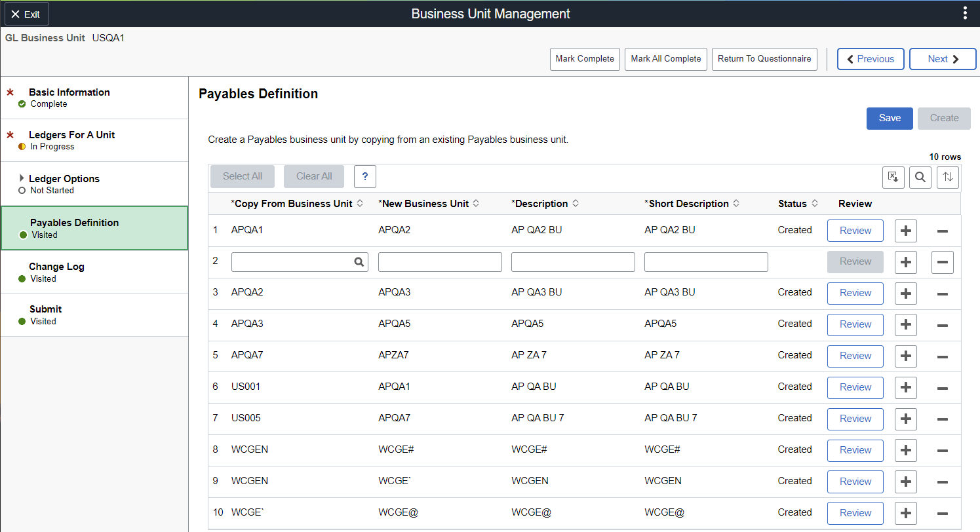Open the grid sort icon
980x532 pixels.
(947, 177)
